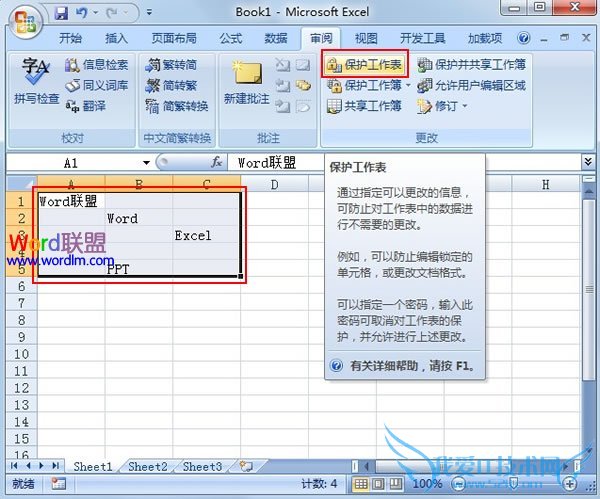Select row 6 header

point(21,286)
